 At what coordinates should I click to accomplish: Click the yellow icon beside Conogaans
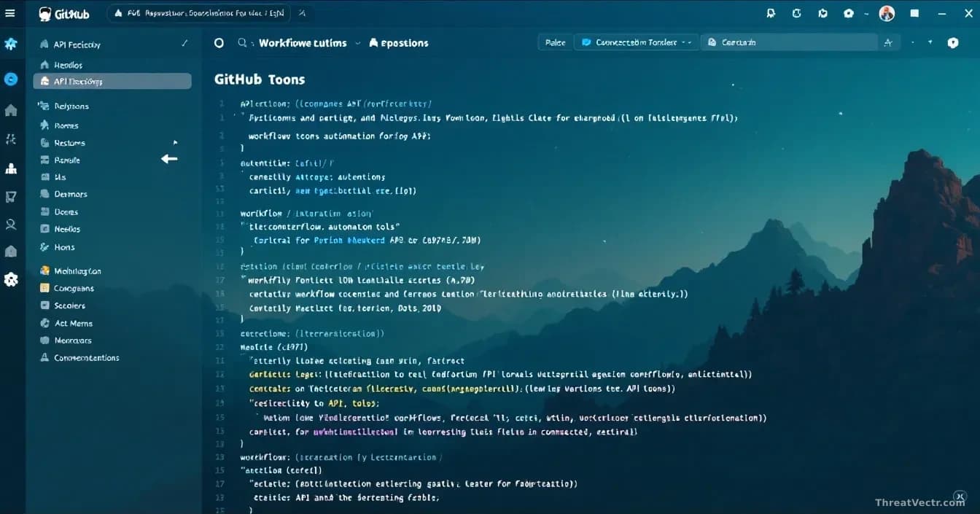click(x=45, y=288)
